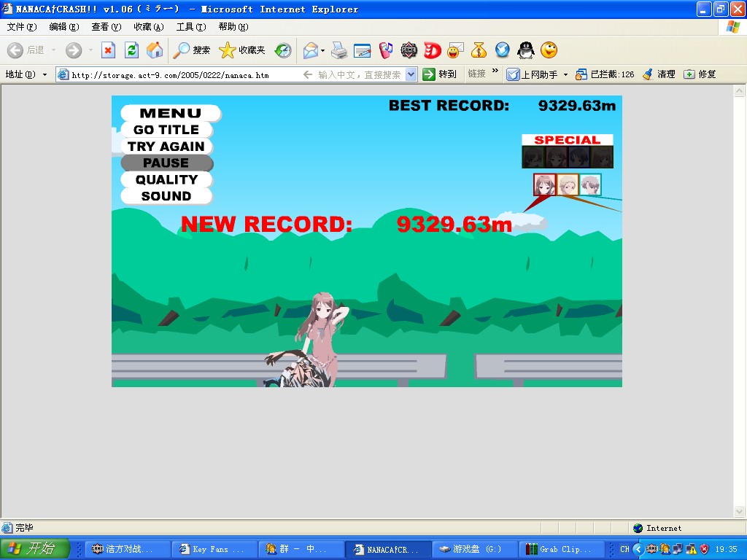
Task: Open the Mail icon dropdown arrow
Action: pos(322,50)
